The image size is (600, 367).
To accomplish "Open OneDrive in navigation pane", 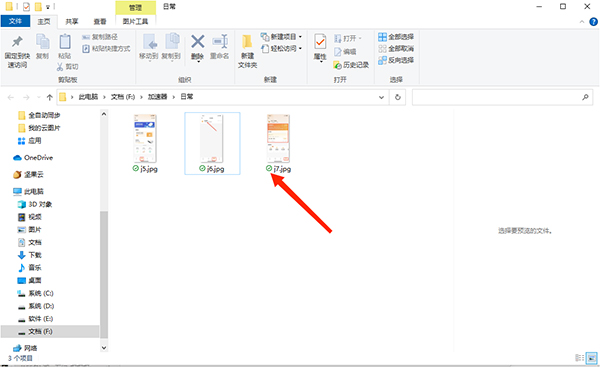I will pos(33,158).
